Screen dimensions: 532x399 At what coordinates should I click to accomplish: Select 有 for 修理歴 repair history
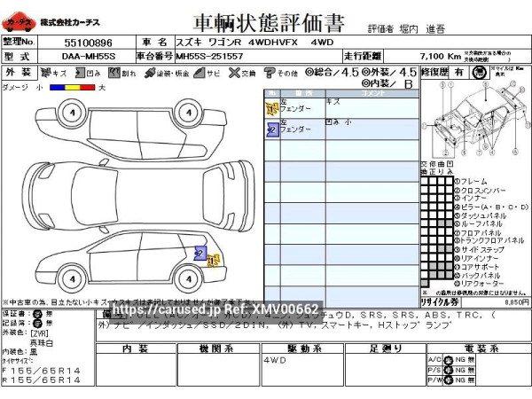click(x=459, y=73)
